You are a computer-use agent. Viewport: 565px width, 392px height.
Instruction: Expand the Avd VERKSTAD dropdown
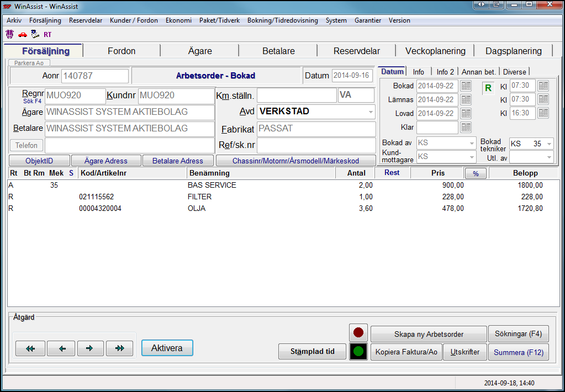[371, 112]
